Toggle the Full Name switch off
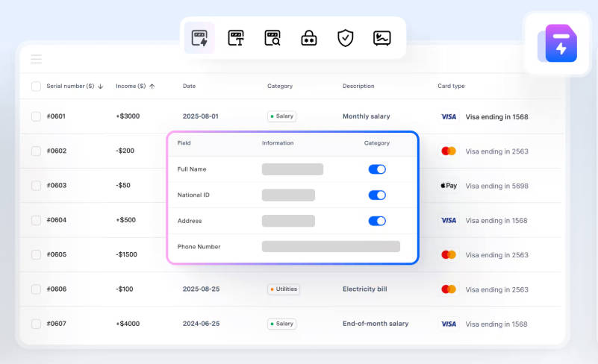This screenshot has height=364, width=598. tap(377, 169)
